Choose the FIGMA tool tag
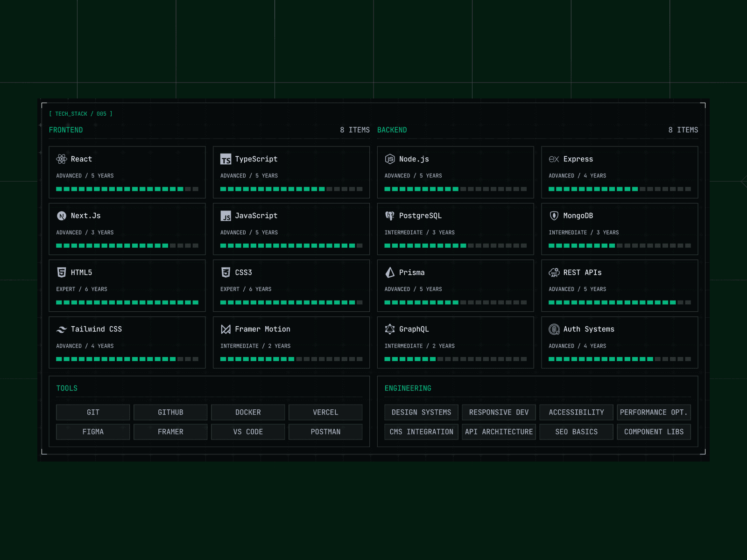Screen dimensions: 747x560 point(93,432)
